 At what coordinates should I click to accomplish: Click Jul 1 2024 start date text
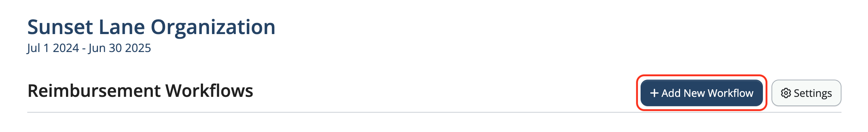tap(53, 48)
